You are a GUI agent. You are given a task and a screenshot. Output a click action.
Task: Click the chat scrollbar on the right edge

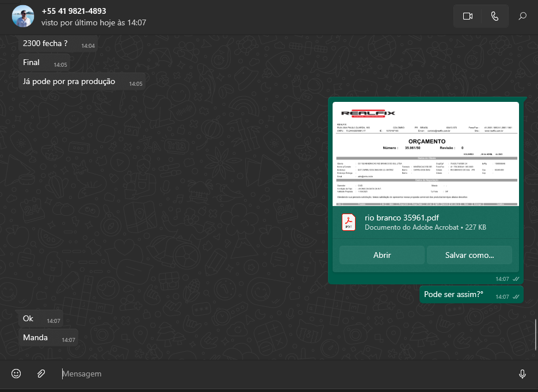pyautogui.click(x=536, y=334)
